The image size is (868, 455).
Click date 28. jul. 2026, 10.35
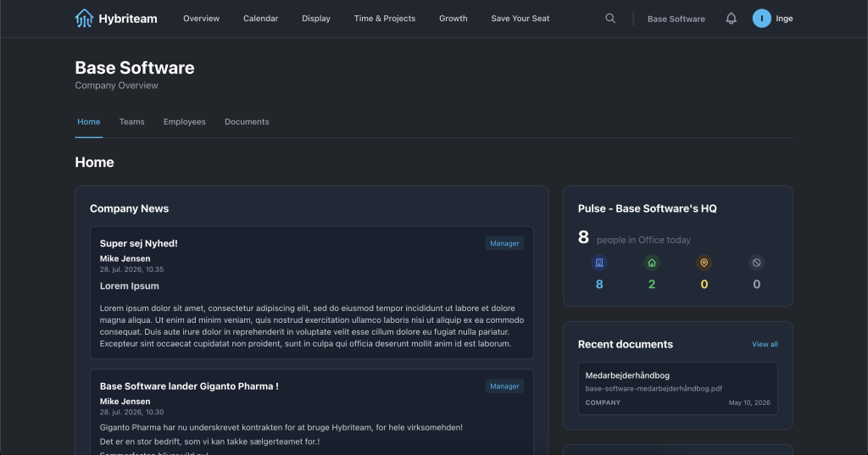131,269
